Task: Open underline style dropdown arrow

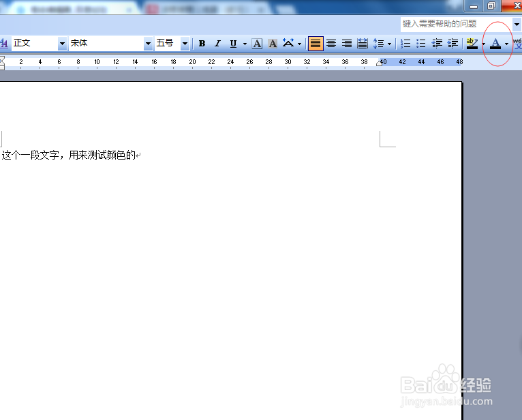Action: click(x=245, y=44)
